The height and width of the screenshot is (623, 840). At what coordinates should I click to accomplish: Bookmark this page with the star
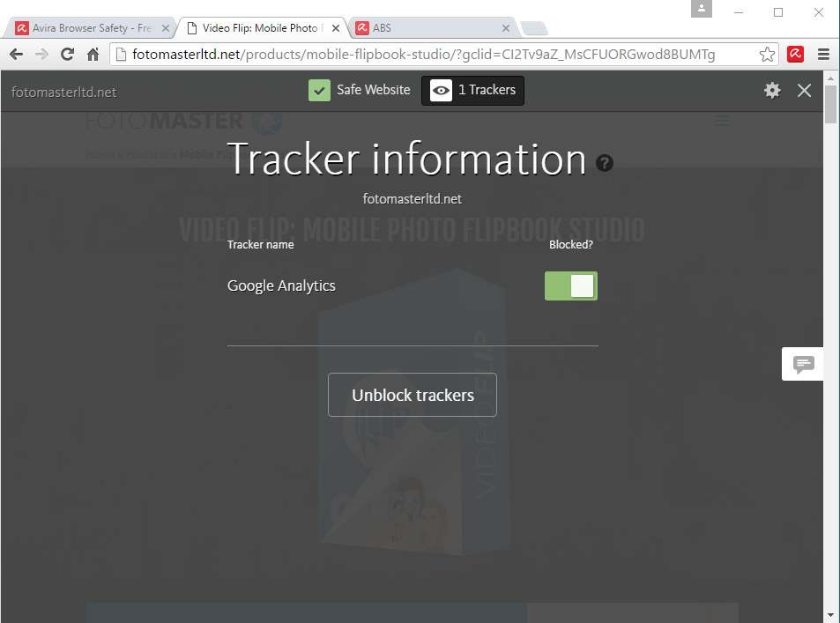[767, 54]
